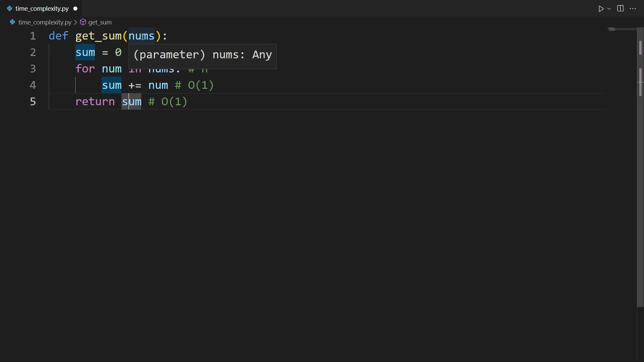The width and height of the screenshot is (644, 362).
Task: Click the Python icon on the tab
Action: tap(9, 9)
